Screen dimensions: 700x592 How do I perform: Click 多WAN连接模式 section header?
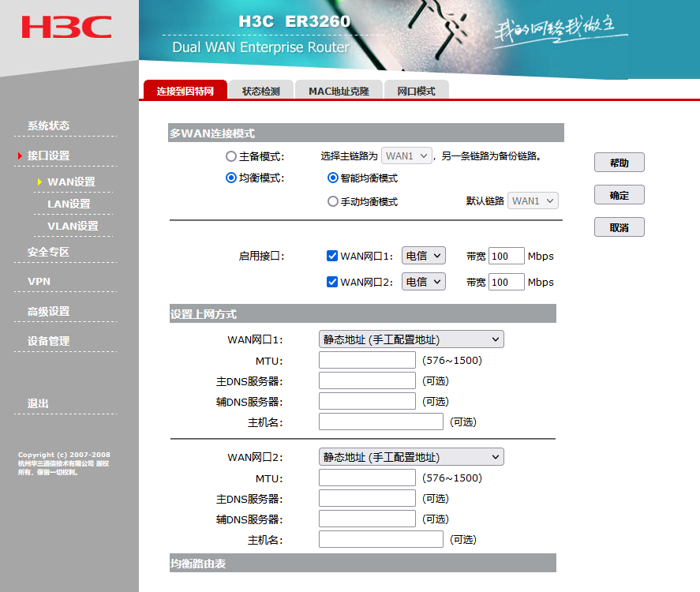coord(366,133)
